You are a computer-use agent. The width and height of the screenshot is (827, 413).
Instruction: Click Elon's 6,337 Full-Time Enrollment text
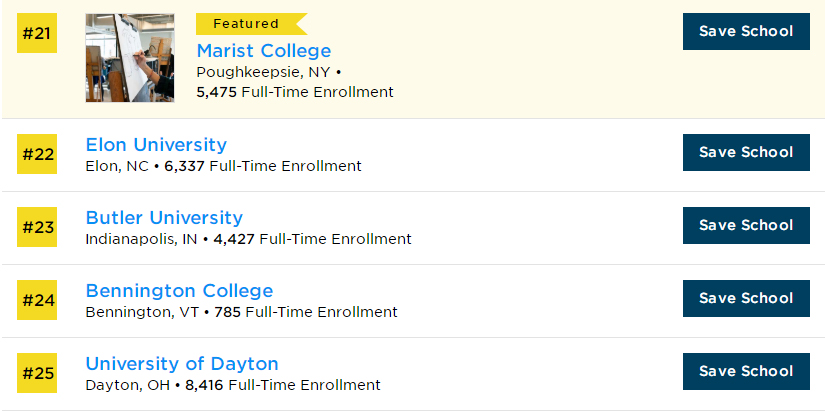262,166
